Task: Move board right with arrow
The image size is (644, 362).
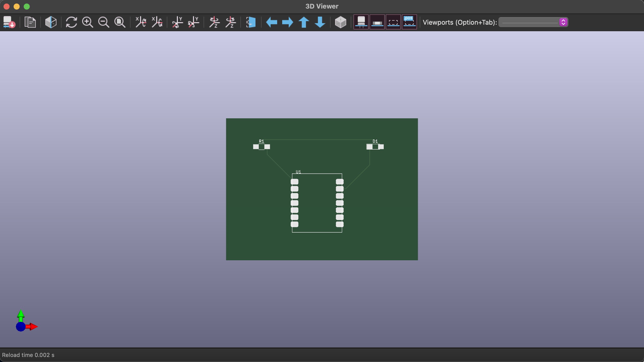Action: tap(287, 22)
